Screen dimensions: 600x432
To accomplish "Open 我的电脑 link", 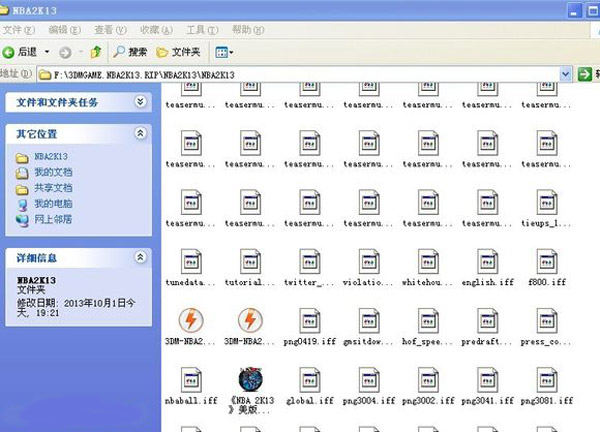I will pos(53,204).
